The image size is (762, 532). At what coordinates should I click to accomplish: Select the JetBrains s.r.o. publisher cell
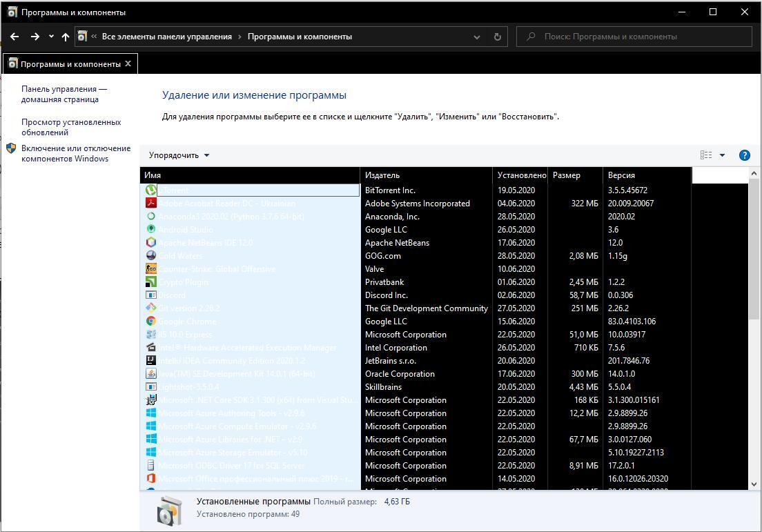391,360
